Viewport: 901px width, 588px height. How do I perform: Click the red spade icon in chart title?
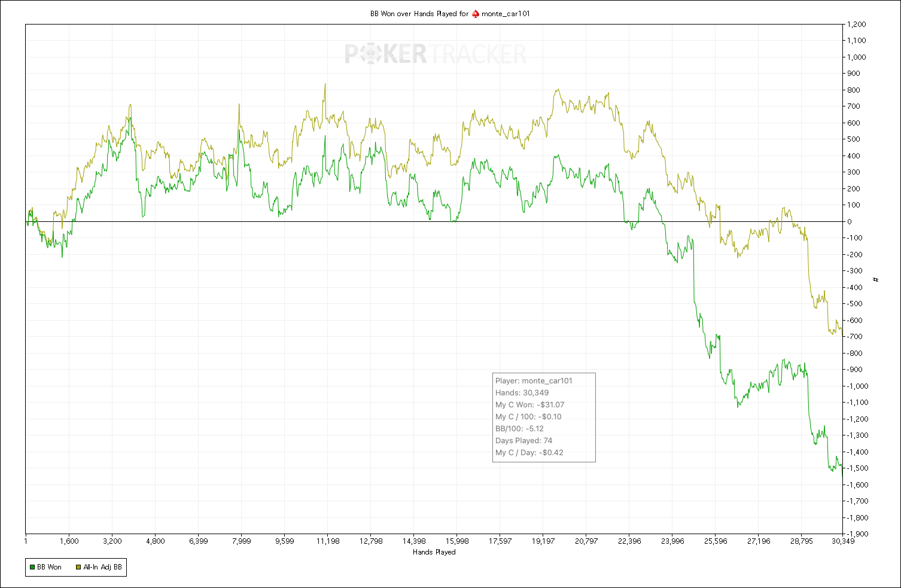pos(476,14)
